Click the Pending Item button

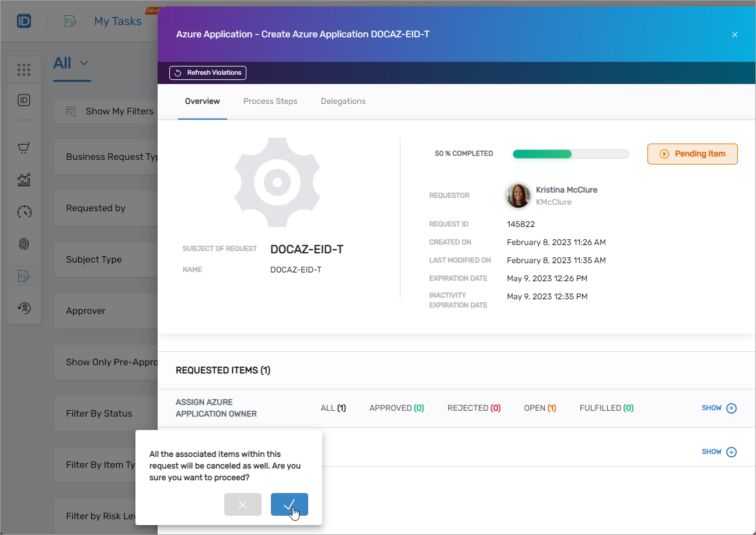tap(692, 154)
